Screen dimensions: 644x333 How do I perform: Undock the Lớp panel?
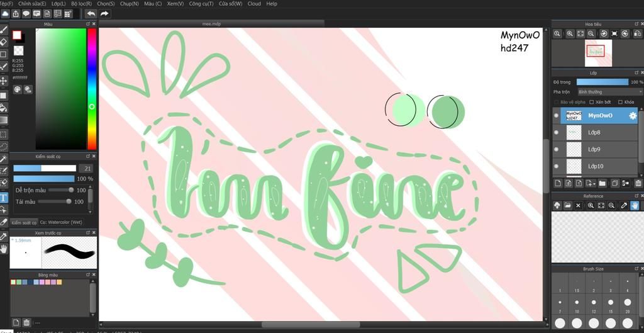click(636, 72)
